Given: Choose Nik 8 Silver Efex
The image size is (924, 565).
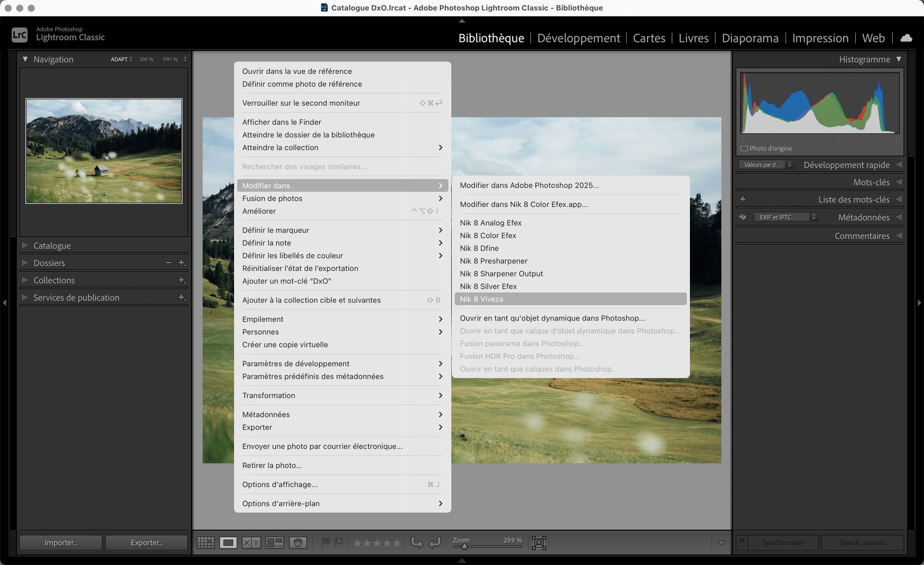Looking at the screenshot, I should (x=570, y=286).
